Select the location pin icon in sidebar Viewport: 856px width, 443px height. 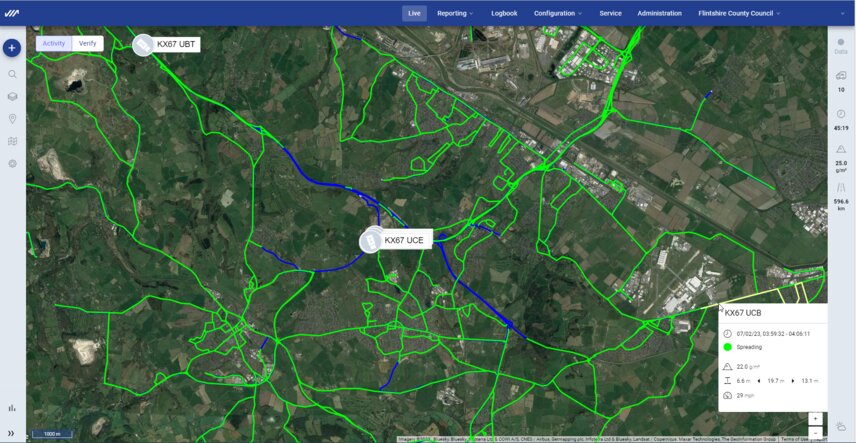click(x=12, y=119)
